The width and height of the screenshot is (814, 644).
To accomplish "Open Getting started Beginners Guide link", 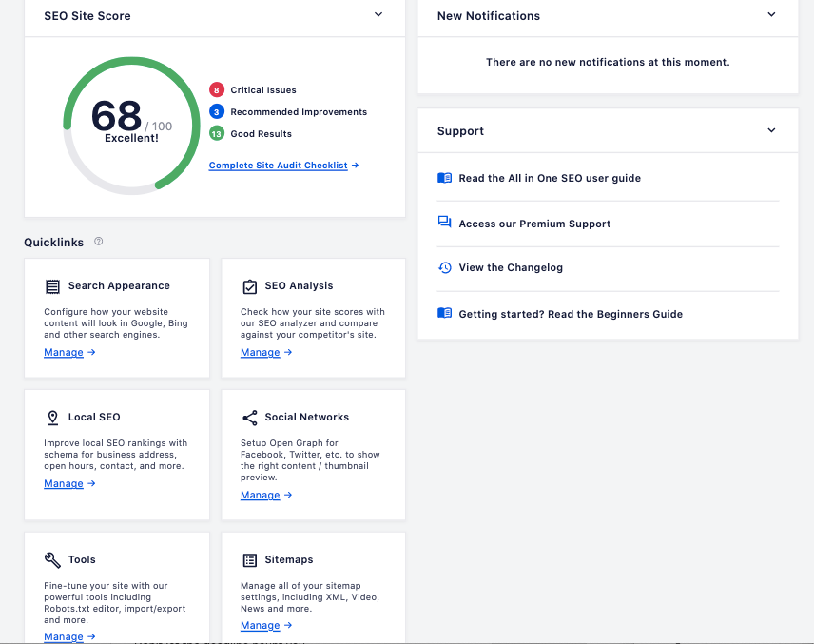I will pyautogui.click(x=571, y=314).
